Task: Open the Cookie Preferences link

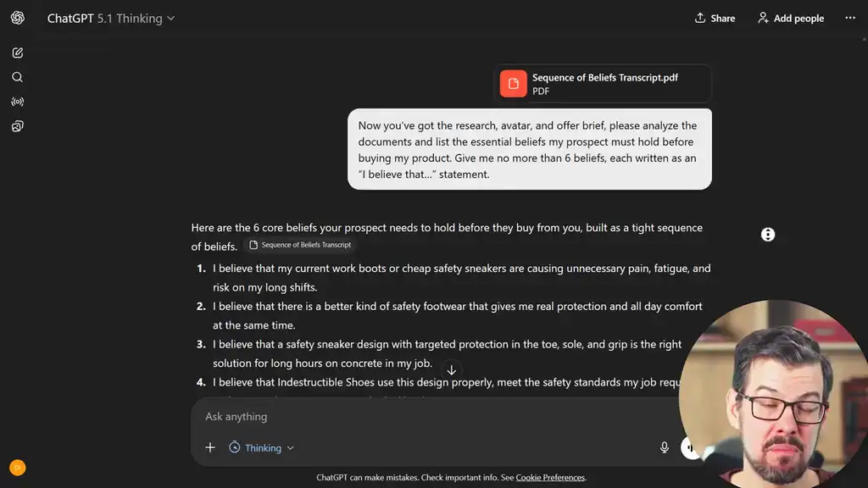Action: [550, 478]
